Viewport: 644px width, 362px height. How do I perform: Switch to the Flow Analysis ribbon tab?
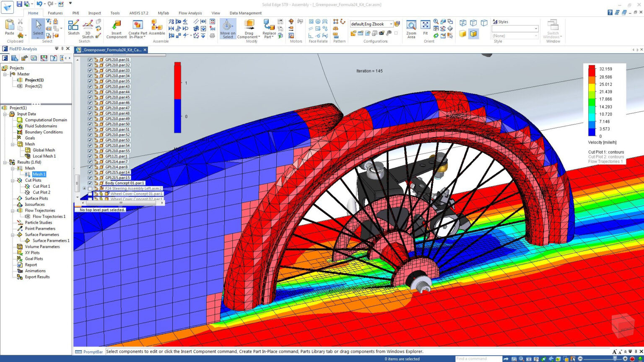click(190, 13)
